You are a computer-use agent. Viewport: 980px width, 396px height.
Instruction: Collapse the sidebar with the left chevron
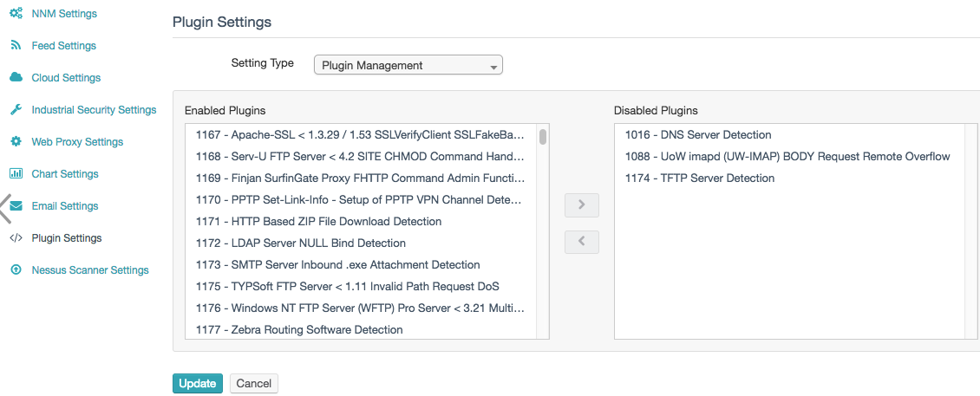(x=5, y=209)
